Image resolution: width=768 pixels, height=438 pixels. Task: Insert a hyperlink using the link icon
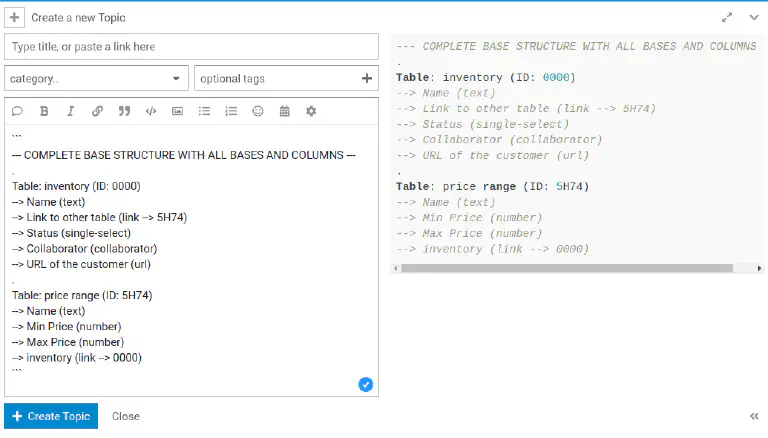pyautogui.click(x=97, y=111)
